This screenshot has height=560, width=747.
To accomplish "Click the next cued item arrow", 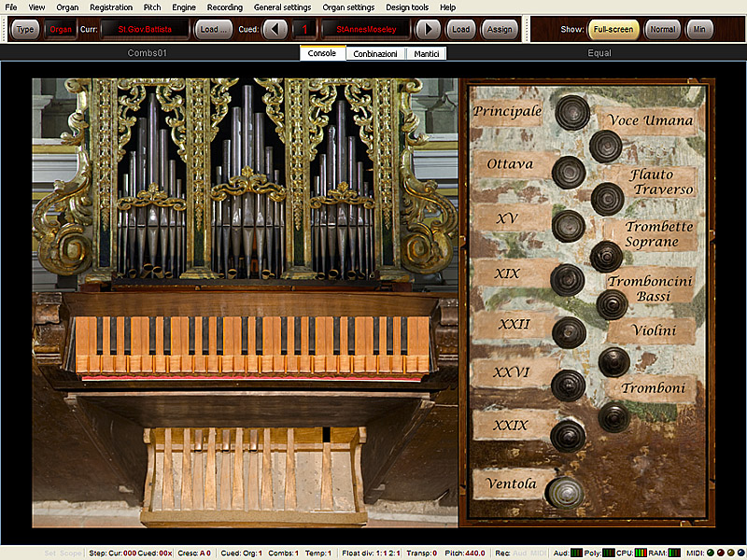I will (x=428, y=29).
